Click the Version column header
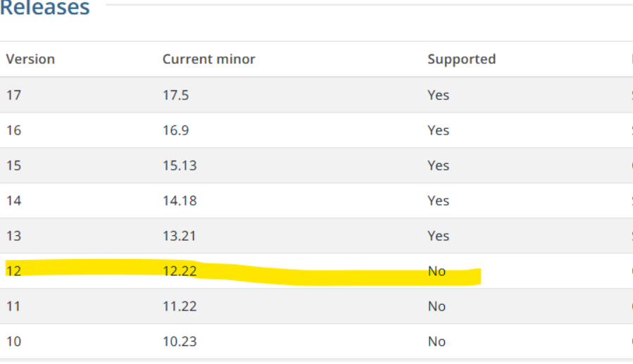The width and height of the screenshot is (633, 364). 30,59
